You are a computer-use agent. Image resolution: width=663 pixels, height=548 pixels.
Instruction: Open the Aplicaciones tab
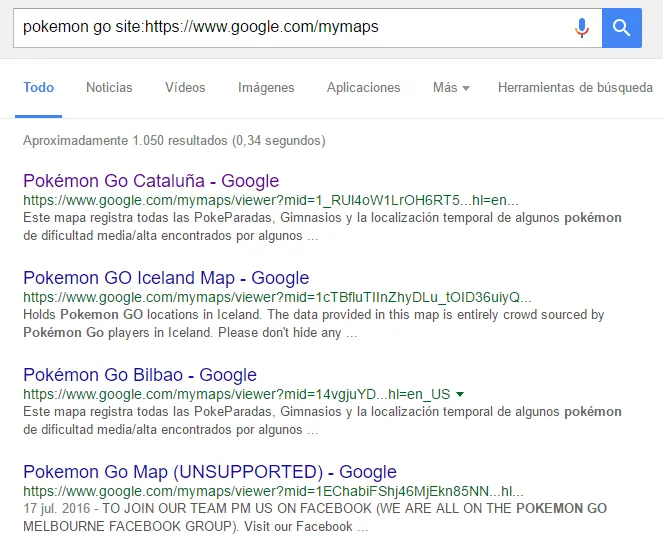(363, 88)
